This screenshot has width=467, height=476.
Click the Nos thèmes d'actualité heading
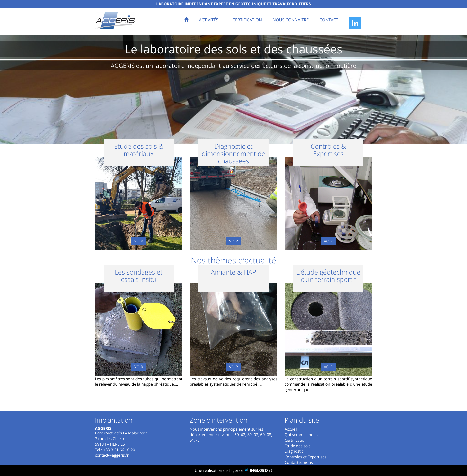point(233,260)
